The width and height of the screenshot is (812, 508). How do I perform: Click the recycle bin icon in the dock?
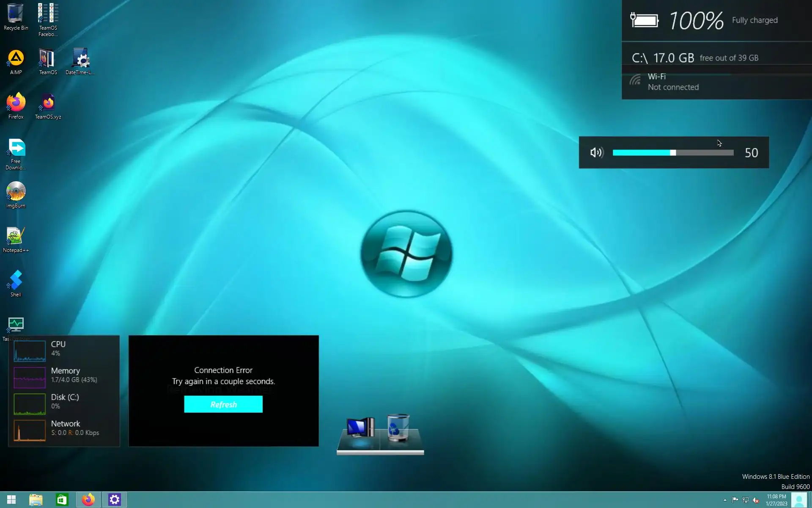398,428
